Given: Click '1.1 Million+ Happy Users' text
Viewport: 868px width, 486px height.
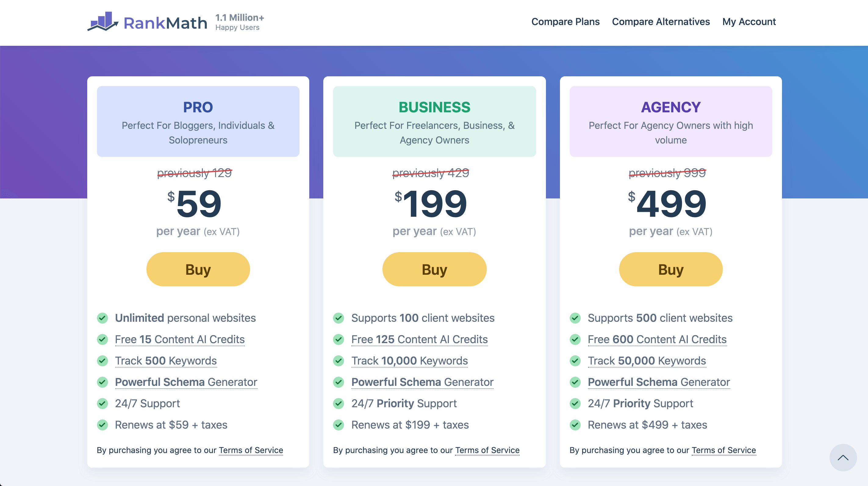Looking at the screenshot, I should point(240,22).
